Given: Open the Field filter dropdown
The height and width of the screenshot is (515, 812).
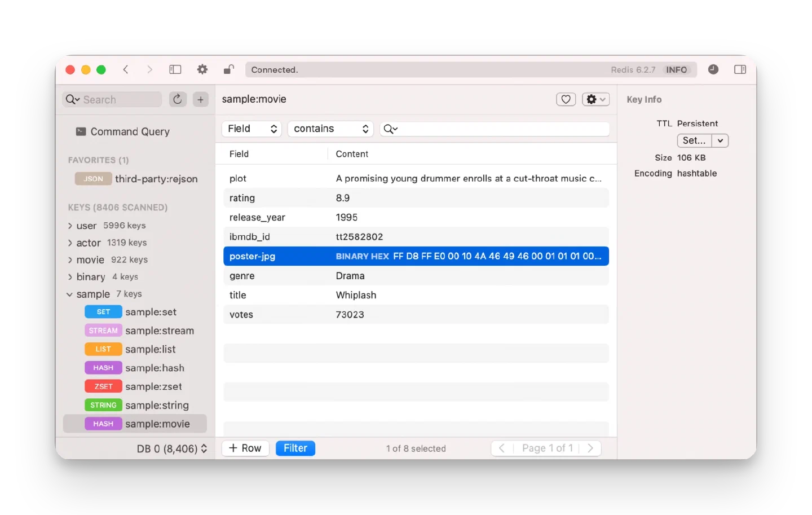Looking at the screenshot, I should click(251, 129).
